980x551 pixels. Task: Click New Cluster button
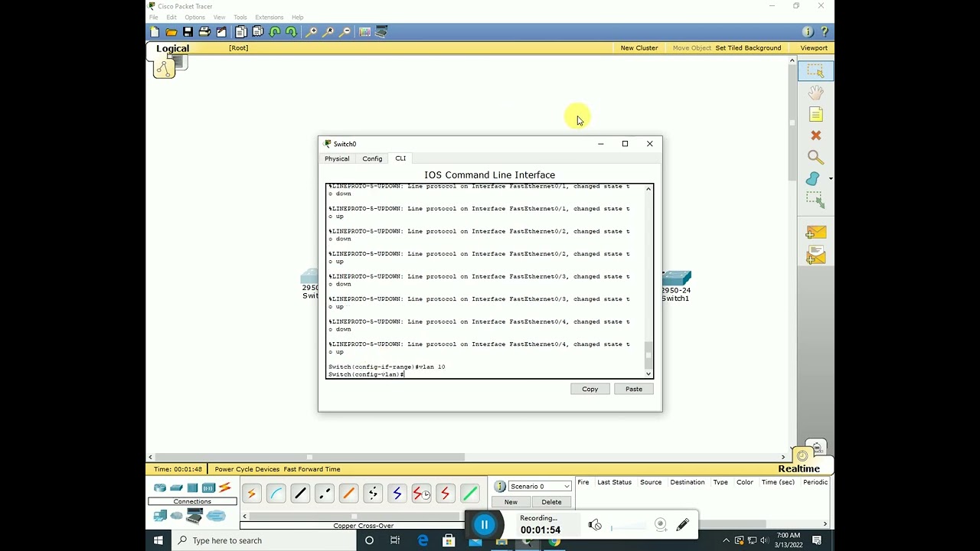click(x=639, y=47)
